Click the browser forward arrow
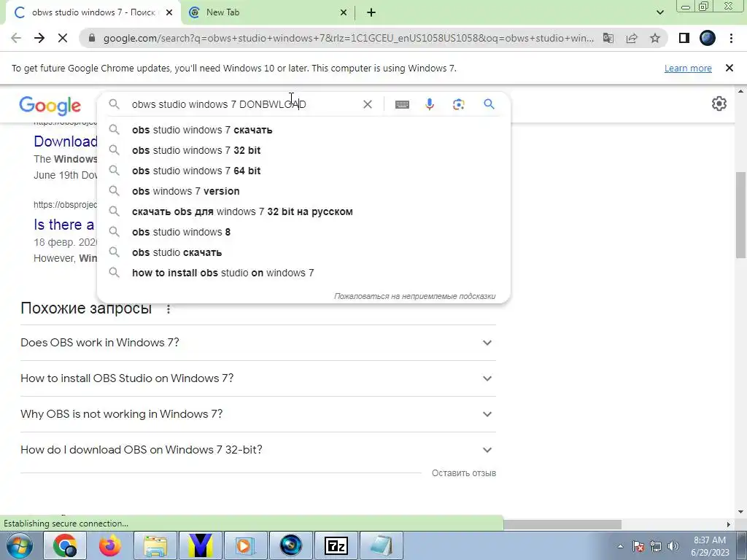747x560 pixels. click(39, 38)
